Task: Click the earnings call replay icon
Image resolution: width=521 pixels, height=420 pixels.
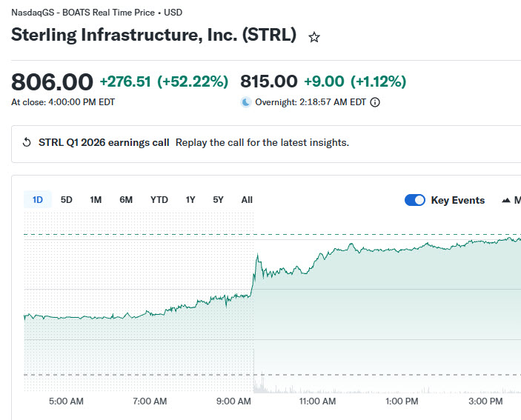Action: (27, 142)
